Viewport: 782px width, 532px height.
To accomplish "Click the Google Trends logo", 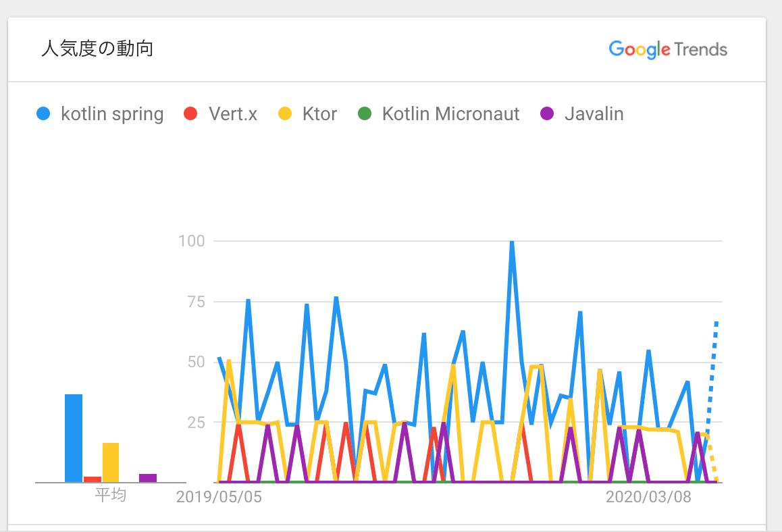I will click(x=667, y=49).
